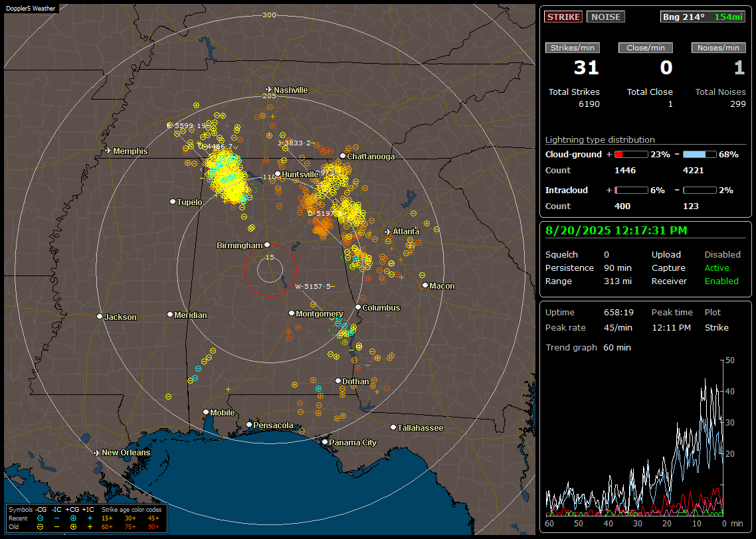Adjust the Squelch 0 value
Viewport: 756px width, 539px height.
[x=607, y=254]
